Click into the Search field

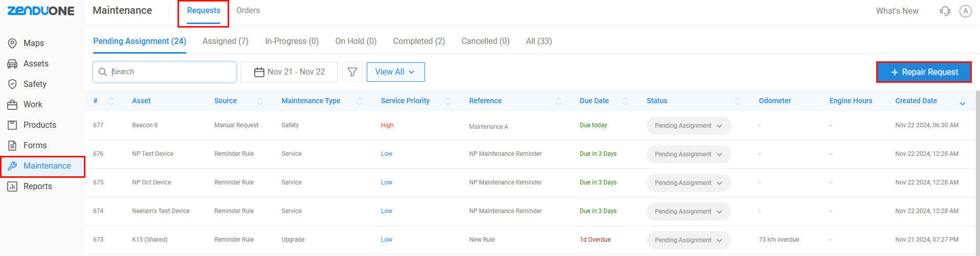[x=165, y=72]
